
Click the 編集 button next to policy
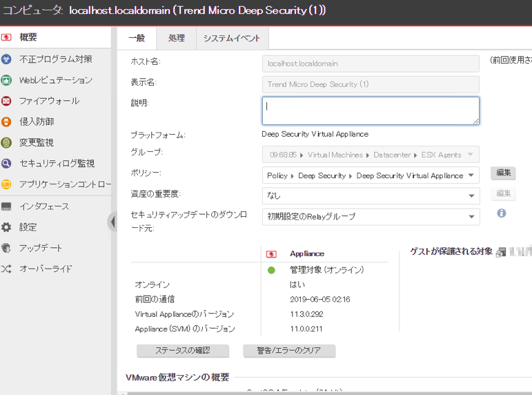pos(503,173)
